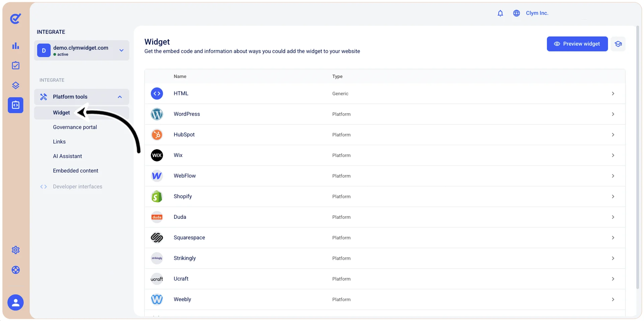Open Embedded content menu item

click(x=76, y=170)
